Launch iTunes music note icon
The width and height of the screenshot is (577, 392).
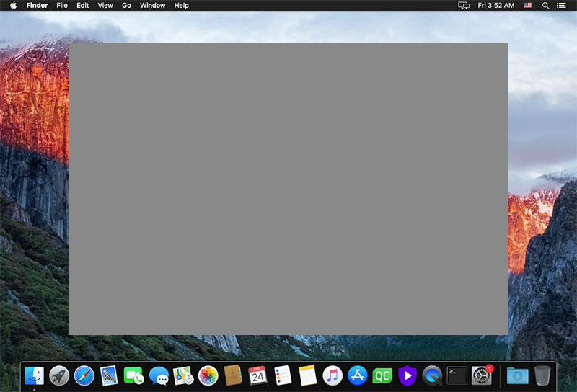(332, 376)
